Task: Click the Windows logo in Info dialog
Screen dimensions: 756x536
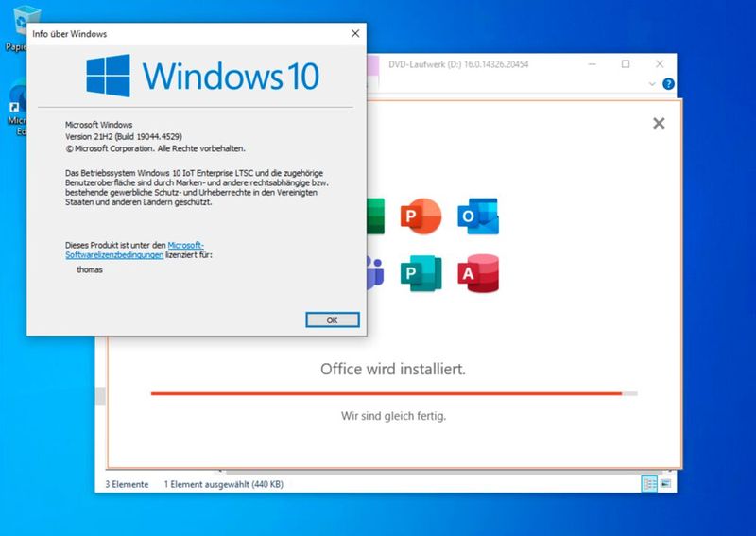Action: click(x=108, y=76)
